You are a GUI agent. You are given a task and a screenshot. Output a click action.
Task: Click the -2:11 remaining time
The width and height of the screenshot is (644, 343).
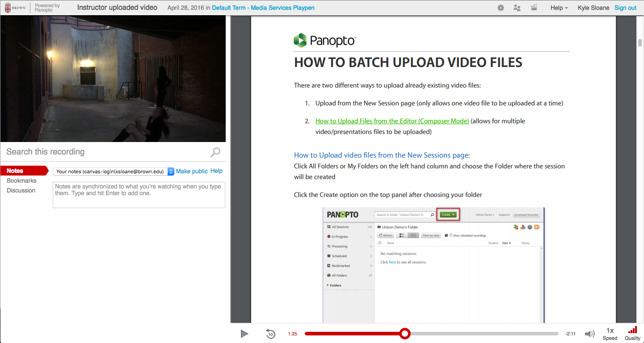pyautogui.click(x=570, y=334)
